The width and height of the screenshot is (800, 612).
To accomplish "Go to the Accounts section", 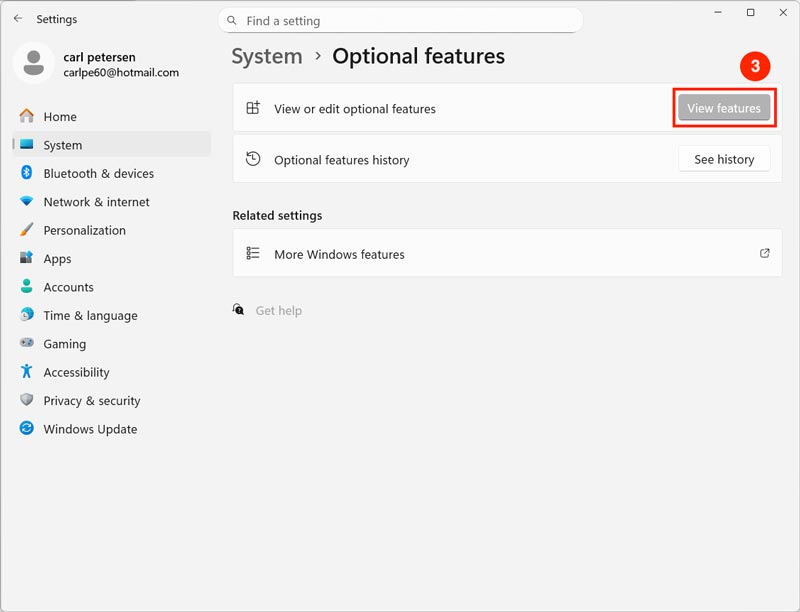I will pos(68,287).
